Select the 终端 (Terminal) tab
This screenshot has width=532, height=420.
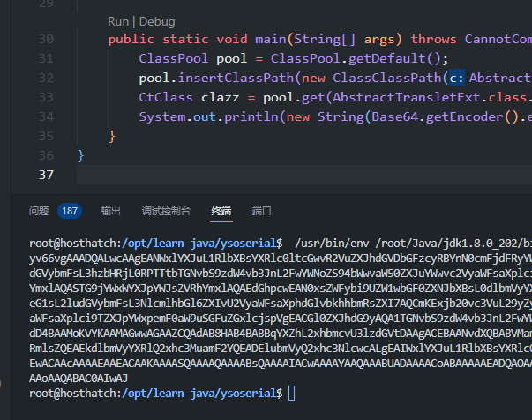pos(221,211)
